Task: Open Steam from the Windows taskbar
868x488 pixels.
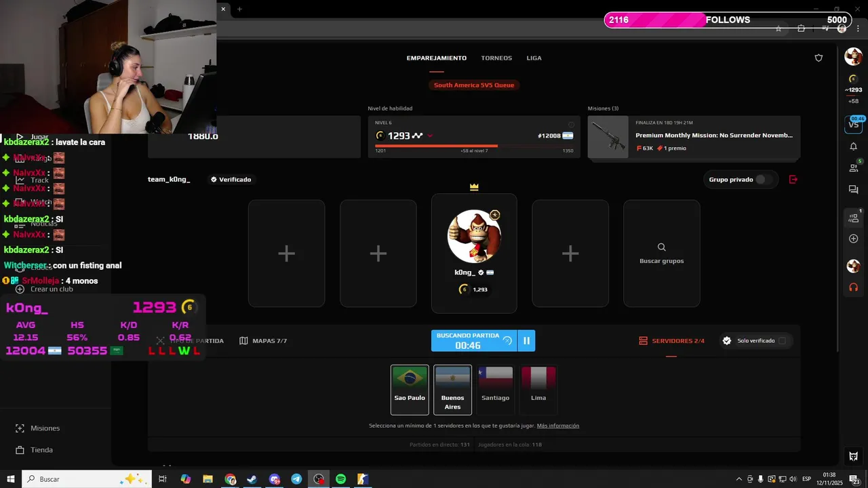Action: pos(252,479)
